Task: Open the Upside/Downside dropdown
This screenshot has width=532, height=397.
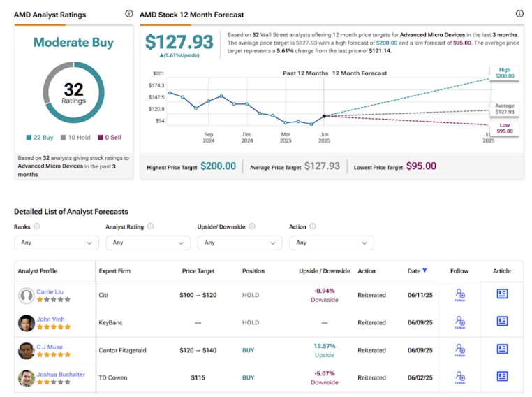Action: coord(239,243)
